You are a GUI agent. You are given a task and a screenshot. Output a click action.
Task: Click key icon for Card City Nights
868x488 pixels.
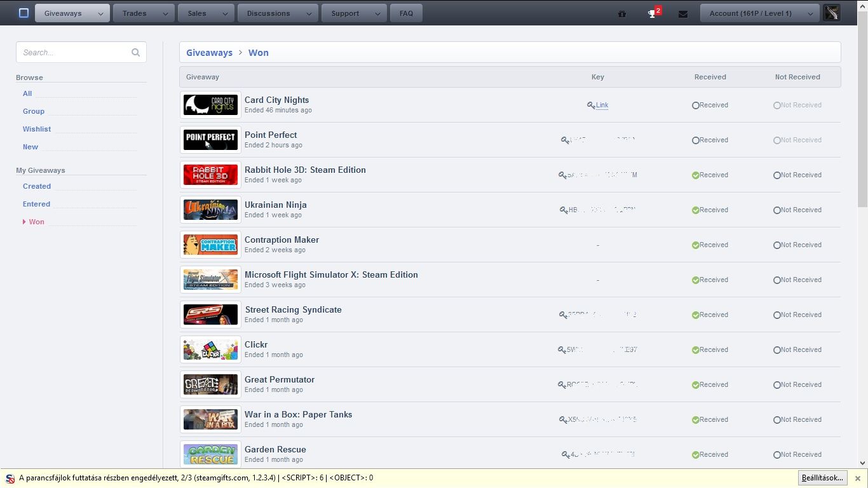click(591, 105)
